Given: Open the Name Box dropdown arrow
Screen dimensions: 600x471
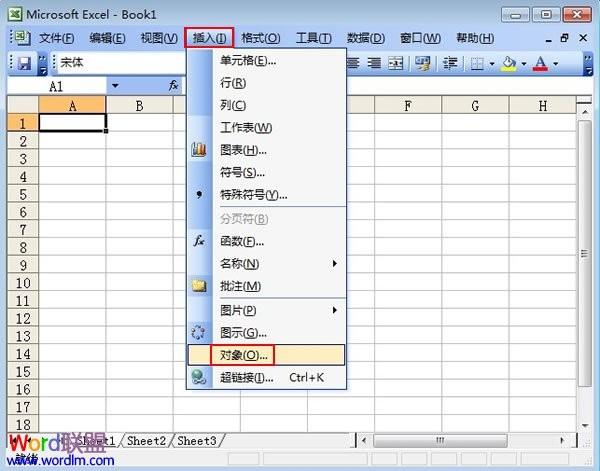Looking at the screenshot, I should pos(115,86).
